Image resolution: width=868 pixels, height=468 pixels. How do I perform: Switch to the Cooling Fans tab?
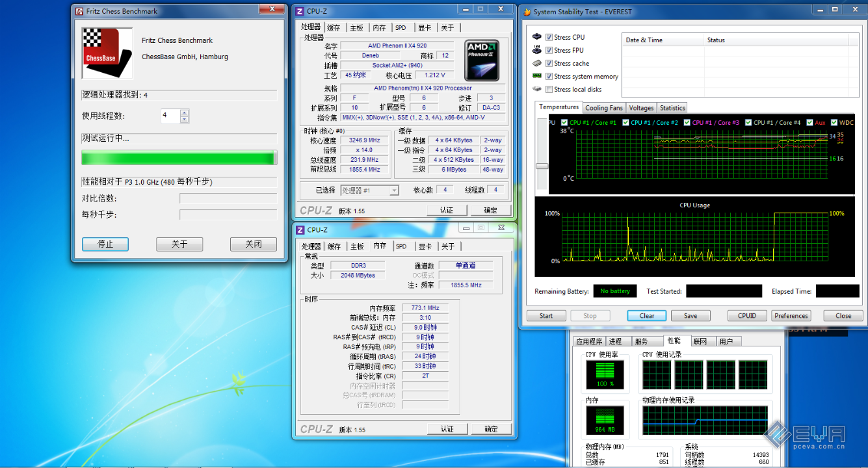(604, 108)
